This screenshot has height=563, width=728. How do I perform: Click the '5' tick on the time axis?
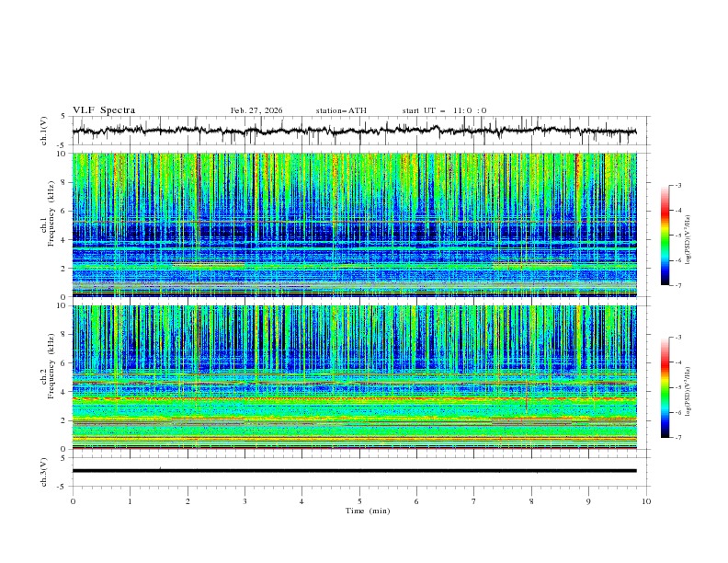[x=359, y=501]
